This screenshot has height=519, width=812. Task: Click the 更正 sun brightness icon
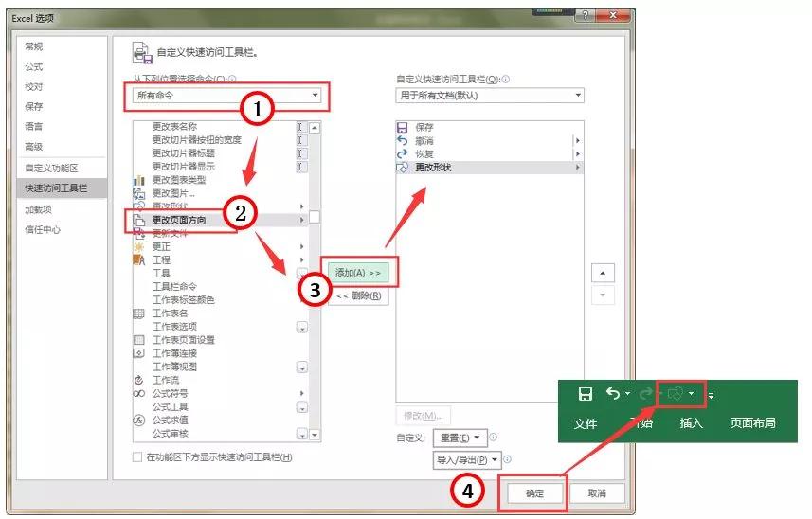click(x=138, y=247)
